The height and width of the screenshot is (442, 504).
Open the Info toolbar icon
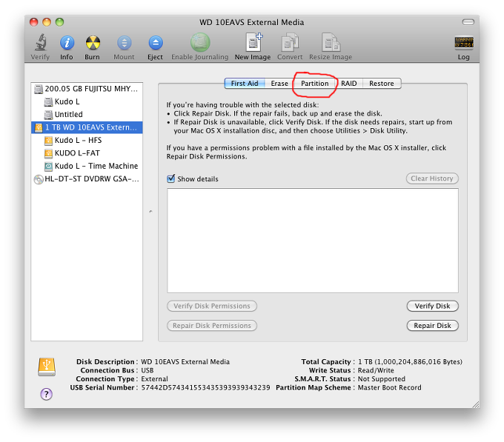67,43
